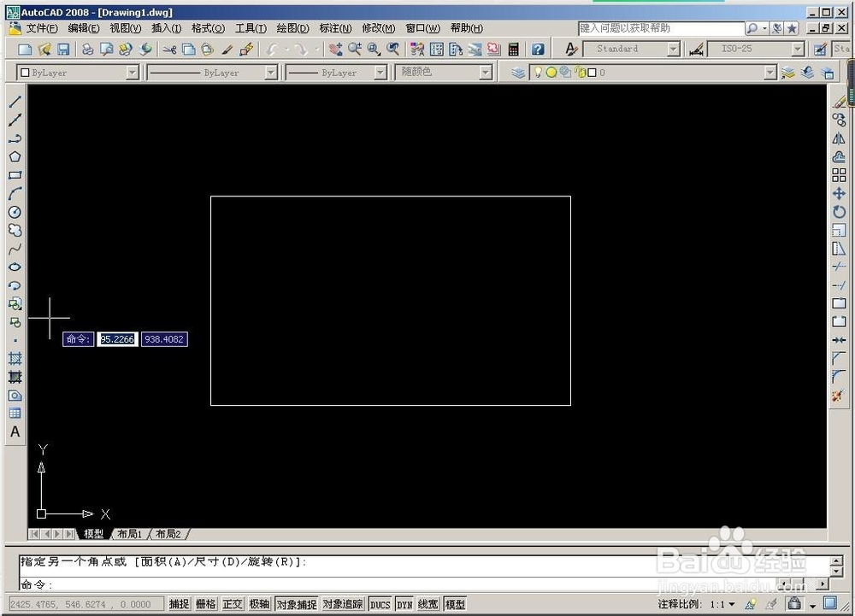Image resolution: width=855 pixels, height=616 pixels.
Task: Click the layer 0 color swatch
Action: (592, 73)
